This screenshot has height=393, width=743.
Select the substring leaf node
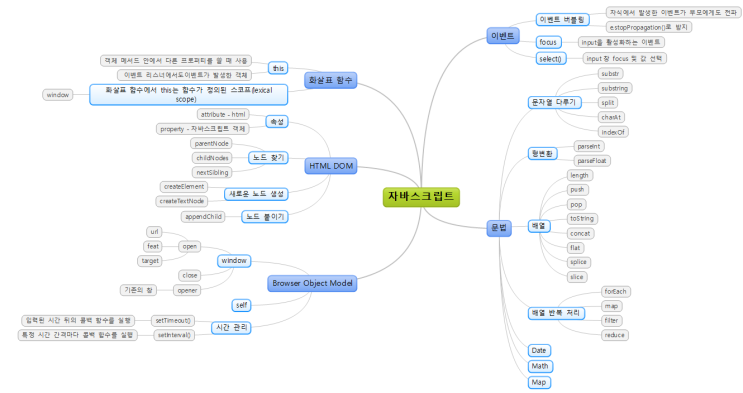(615, 88)
